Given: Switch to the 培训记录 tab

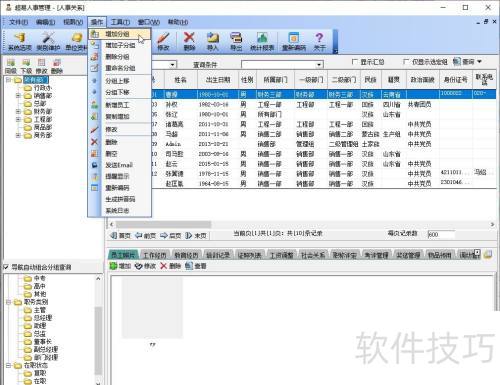Looking at the screenshot, I should click(x=218, y=255).
